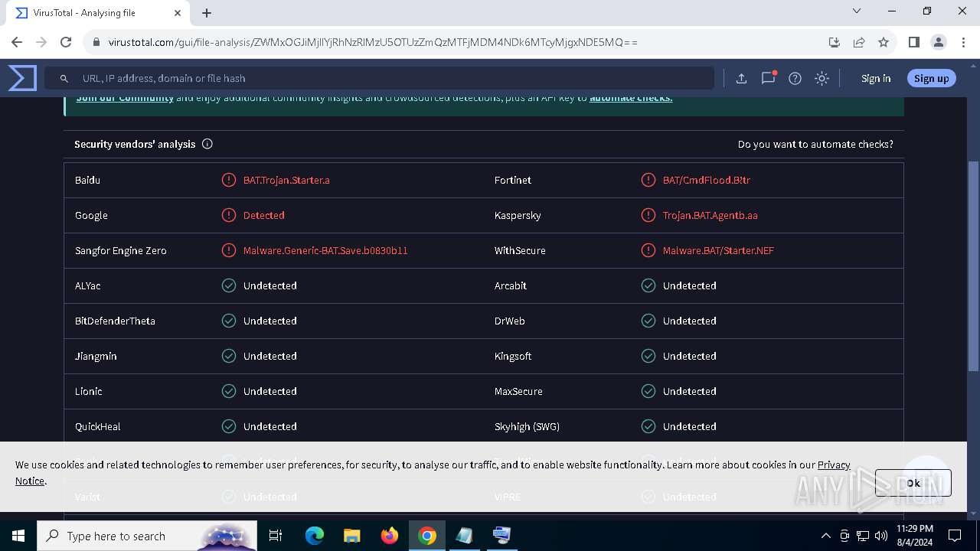Screen dimensions: 980x551
Task: Click the Chrome taskbar icon
Action: tap(427, 536)
